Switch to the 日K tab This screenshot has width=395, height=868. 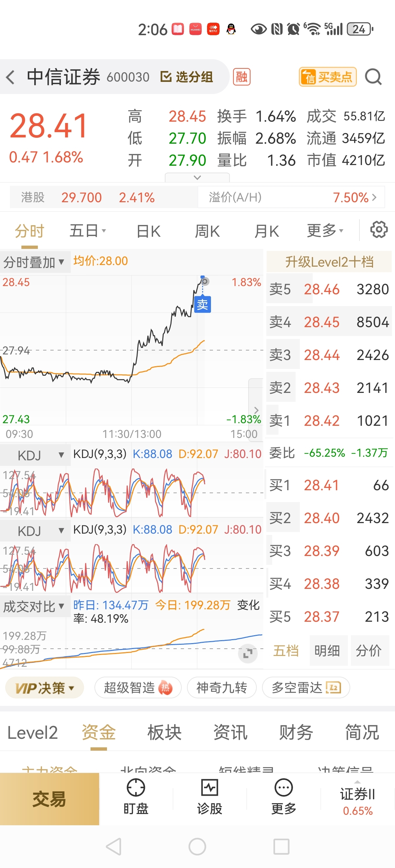pos(148,231)
